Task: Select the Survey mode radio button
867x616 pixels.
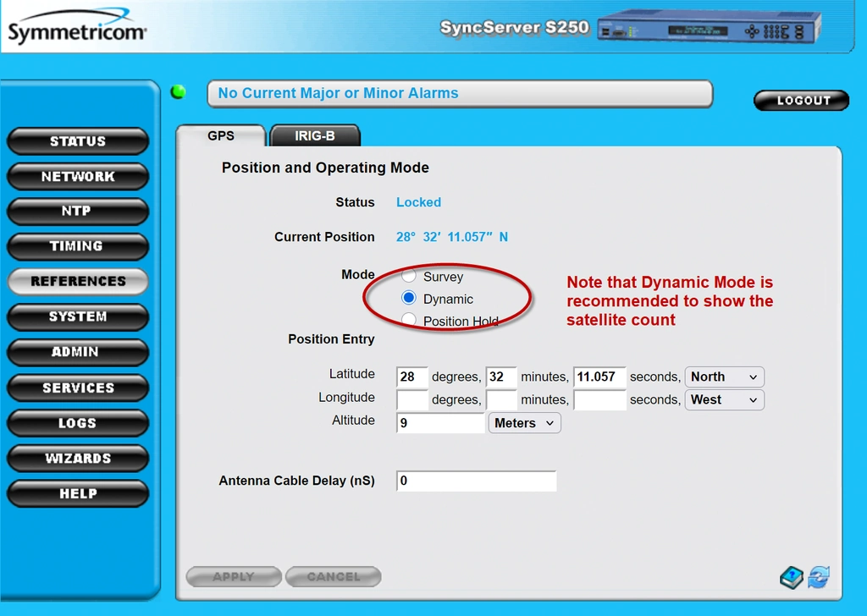Action: [409, 275]
